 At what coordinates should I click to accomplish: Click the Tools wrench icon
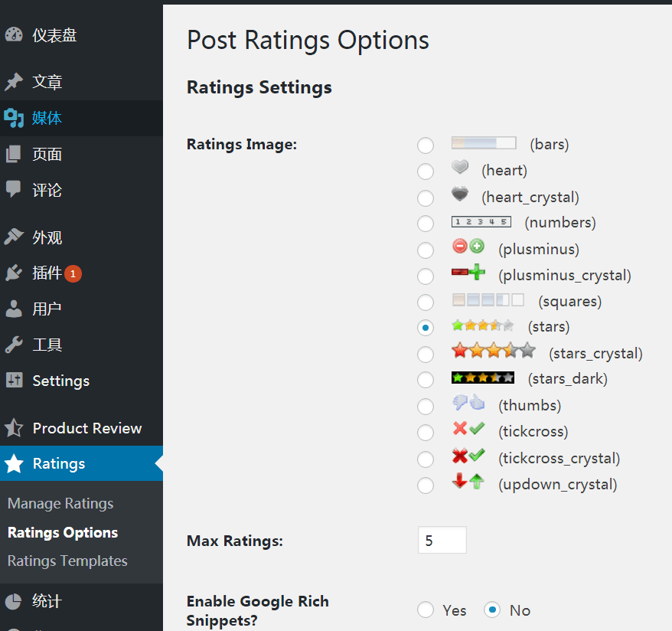click(14, 345)
